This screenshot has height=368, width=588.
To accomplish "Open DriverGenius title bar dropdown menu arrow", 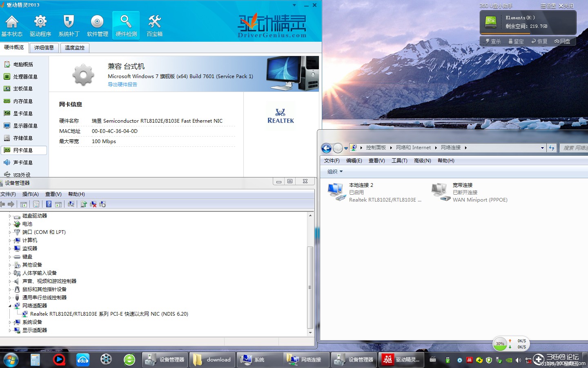I will pos(294,5).
